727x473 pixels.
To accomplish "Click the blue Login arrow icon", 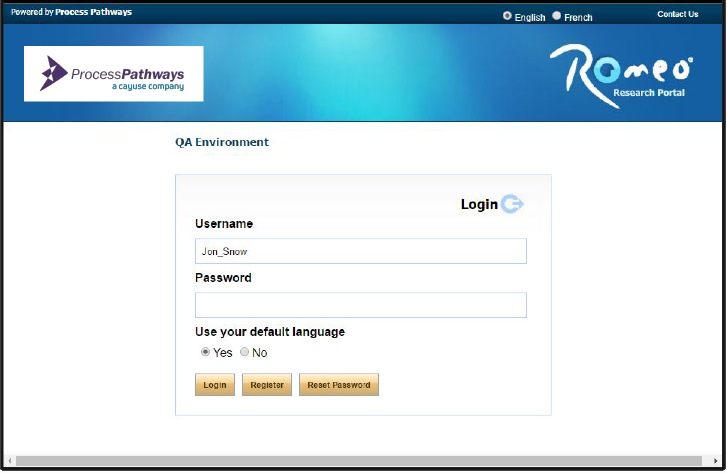I will (513, 204).
